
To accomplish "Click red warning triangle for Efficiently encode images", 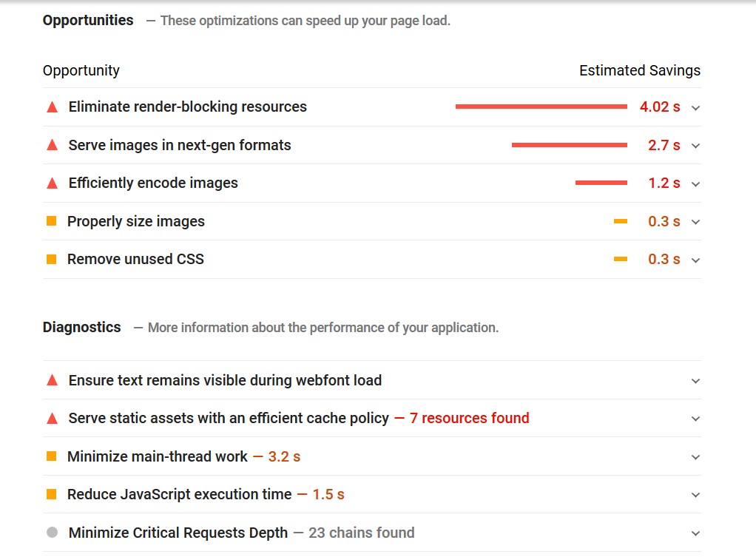I will (52, 183).
